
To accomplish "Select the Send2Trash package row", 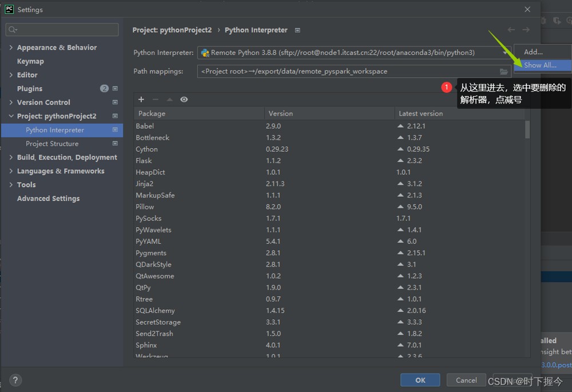I will click(x=329, y=334).
